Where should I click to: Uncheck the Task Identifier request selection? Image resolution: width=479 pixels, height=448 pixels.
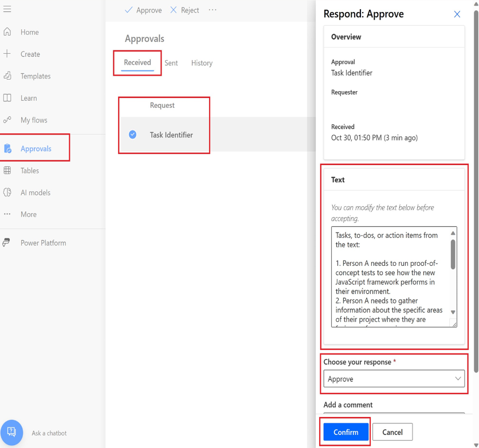(x=132, y=135)
